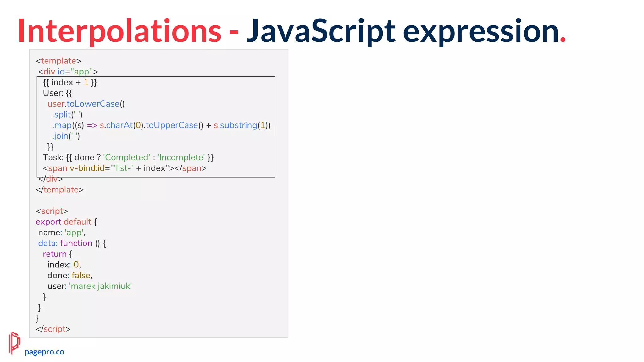The height and width of the screenshot is (362, 644).
Task: Click the name: 'app' property
Action: [62, 233]
